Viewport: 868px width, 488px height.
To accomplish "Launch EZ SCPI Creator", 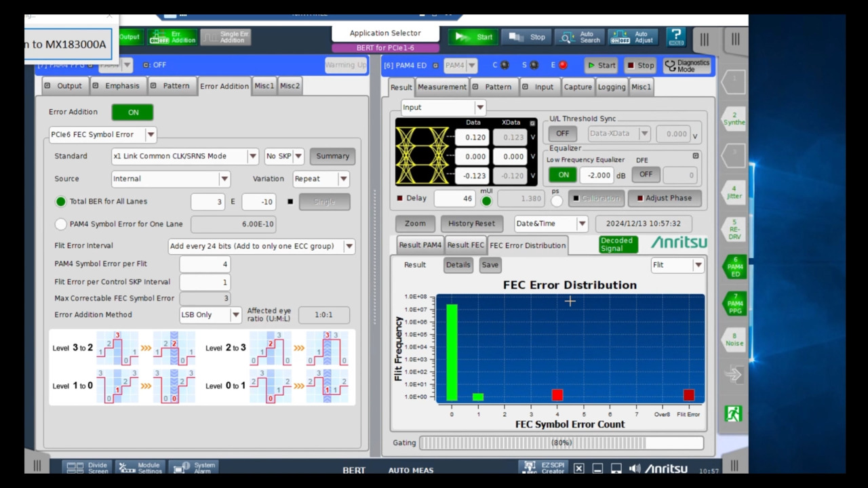I will coord(542,468).
